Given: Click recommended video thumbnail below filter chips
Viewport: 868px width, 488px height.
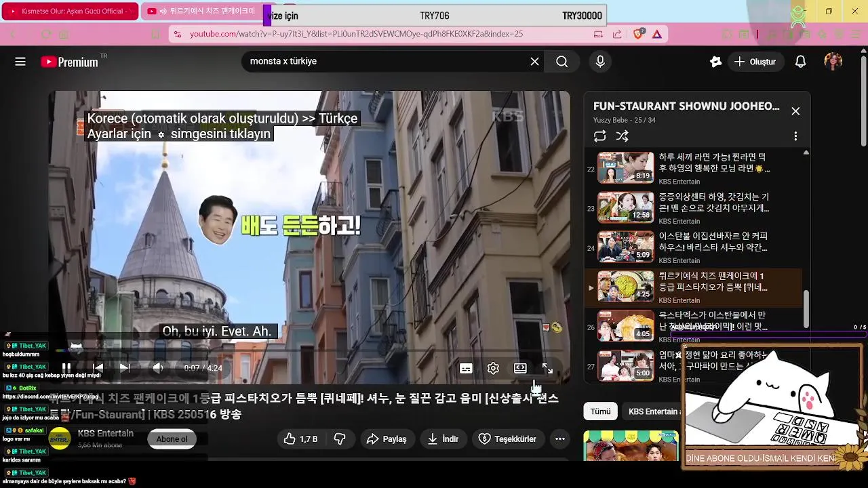Looking at the screenshot, I should pyautogui.click(x=631, y=445).
